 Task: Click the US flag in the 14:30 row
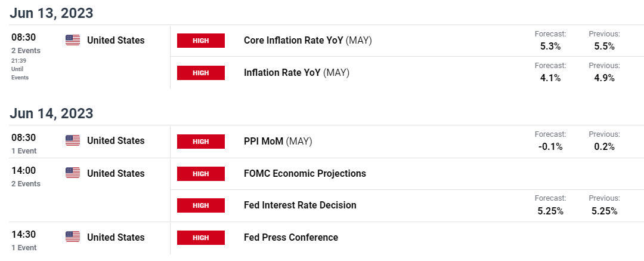pos(73,237)
